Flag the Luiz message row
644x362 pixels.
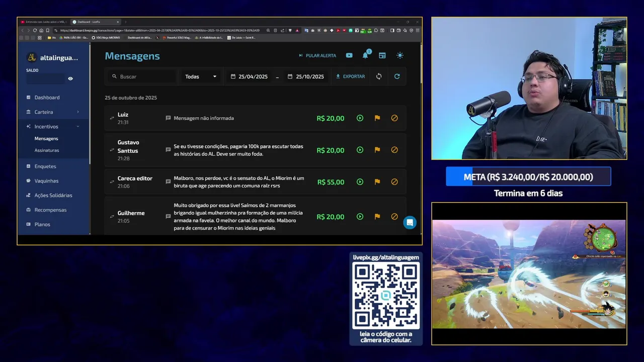[377, 118]
